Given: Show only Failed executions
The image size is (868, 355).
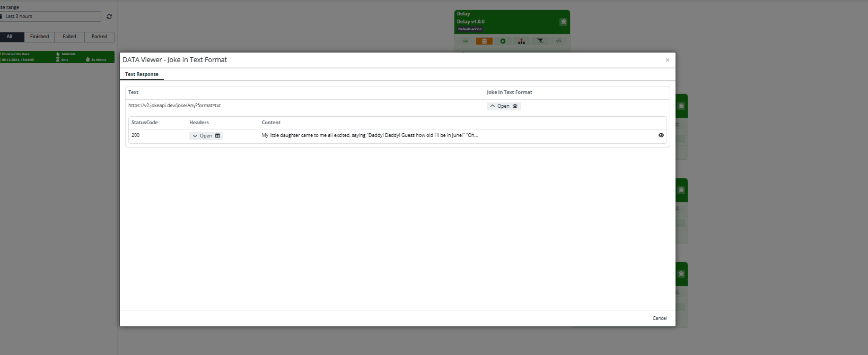Looking at the screenshot, I should point(69,37).
